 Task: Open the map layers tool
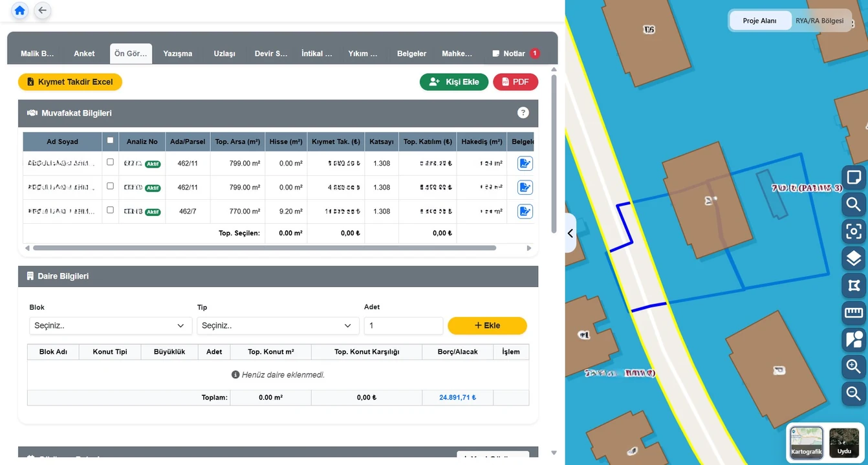click(x=854, y=259)
